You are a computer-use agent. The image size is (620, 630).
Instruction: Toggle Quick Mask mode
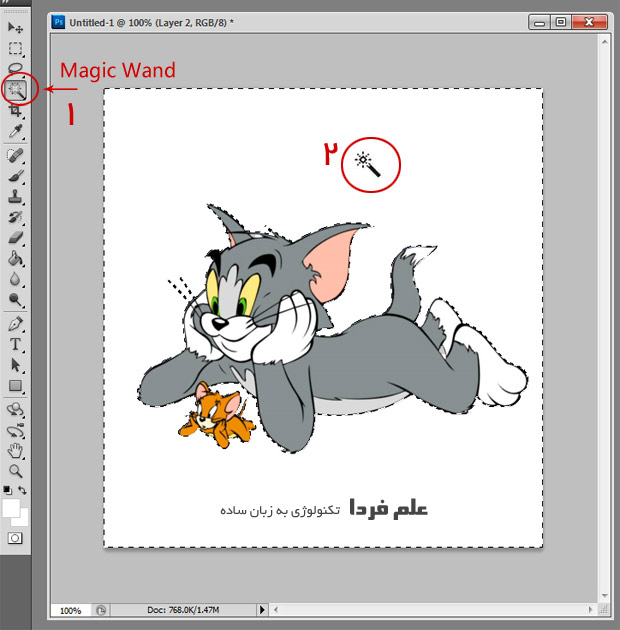click(x=16, y=538)
